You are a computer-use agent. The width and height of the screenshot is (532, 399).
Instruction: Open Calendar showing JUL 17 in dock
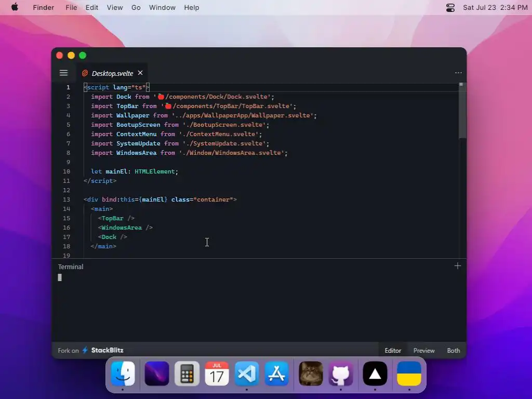tap(217, 374)
